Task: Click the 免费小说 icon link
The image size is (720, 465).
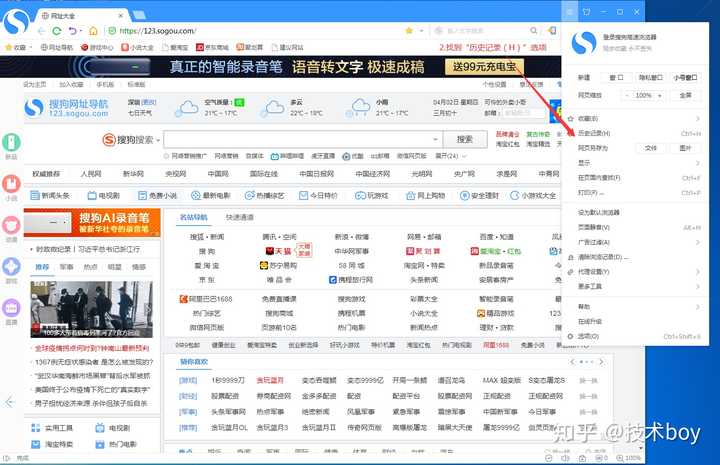Action: tap(158, 196)
